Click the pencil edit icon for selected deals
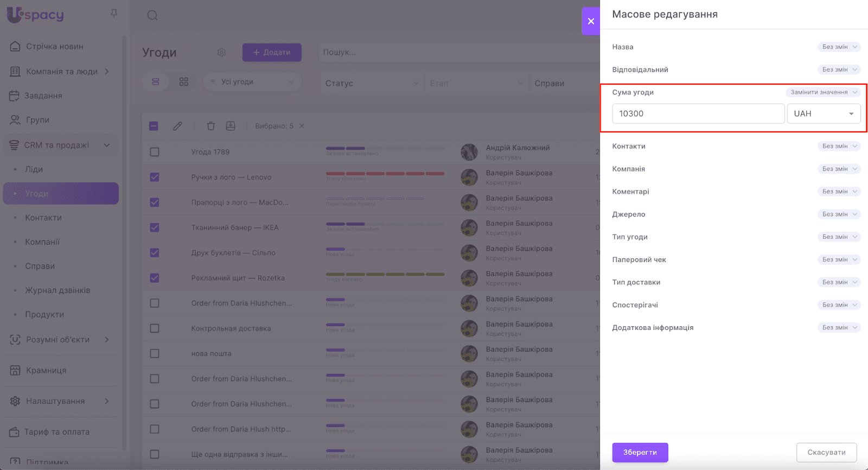 point(177,126)
